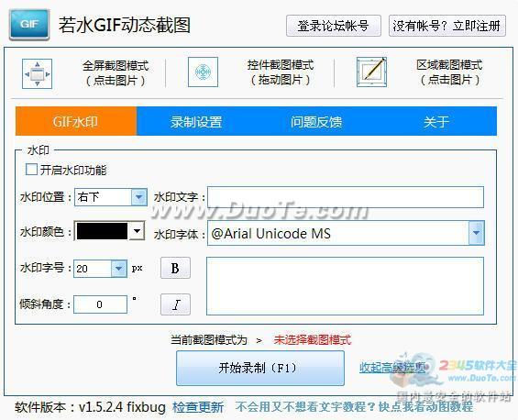Click the 登录论坛帐号 button
518x420 pixels.
click(x=334, y=26)
